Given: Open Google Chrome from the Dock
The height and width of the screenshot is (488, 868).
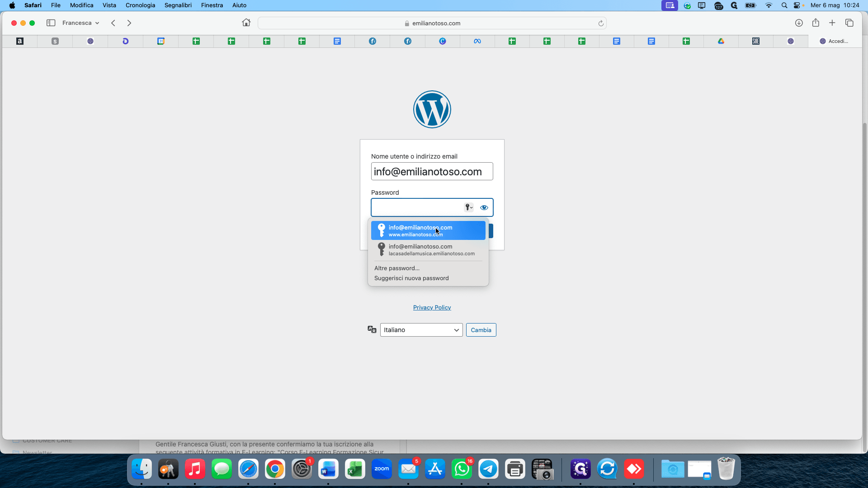Looking at the screenshot, I should 275,469.
